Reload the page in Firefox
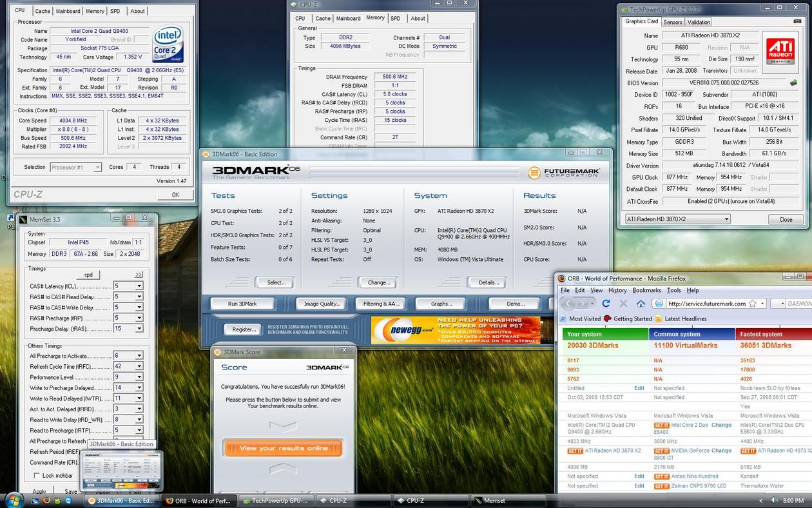The height and width of the screenshot is (508, 812). (606, 303)
